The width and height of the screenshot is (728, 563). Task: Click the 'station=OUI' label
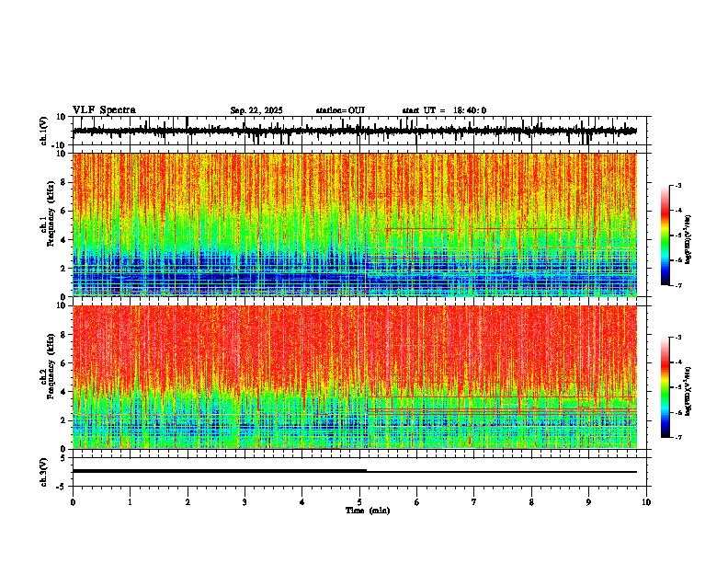(340, 110)
